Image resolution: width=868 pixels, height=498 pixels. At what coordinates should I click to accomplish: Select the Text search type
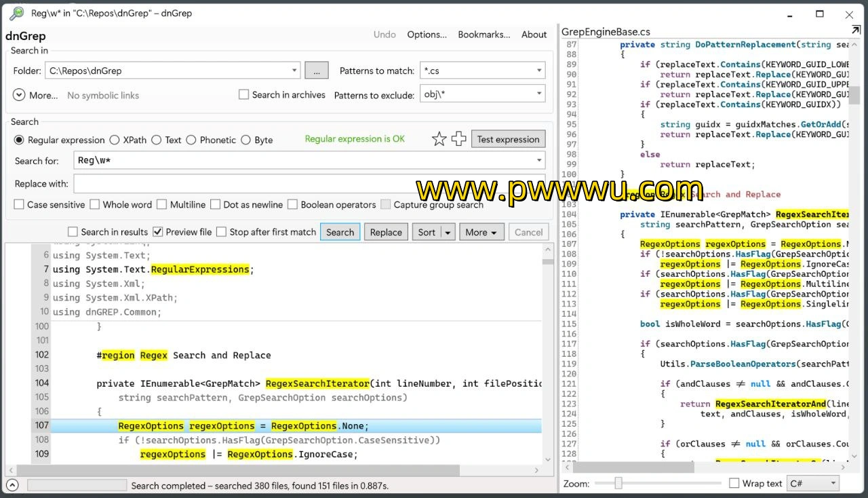click(x=156, y=140)
